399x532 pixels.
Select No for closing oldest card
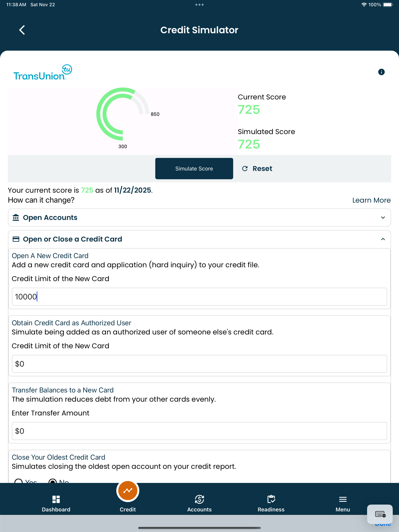[x=52, y=481]
